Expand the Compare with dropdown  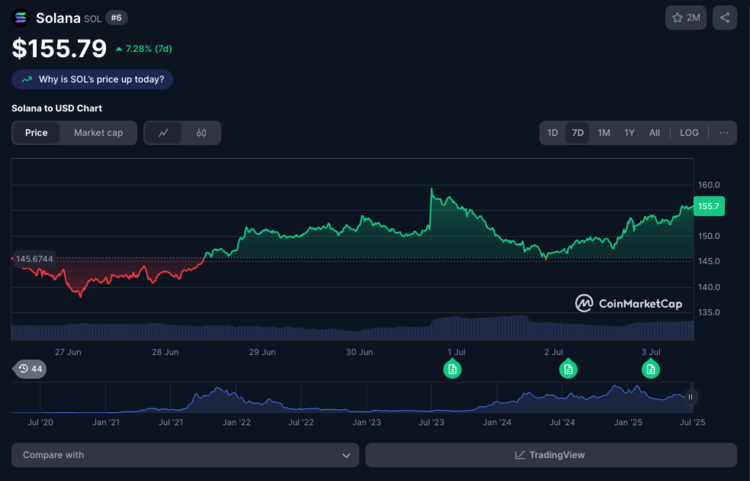pos(185,455)
